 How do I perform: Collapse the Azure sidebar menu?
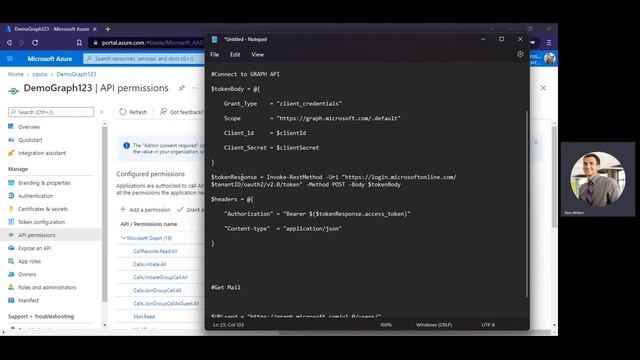point(102,112)
